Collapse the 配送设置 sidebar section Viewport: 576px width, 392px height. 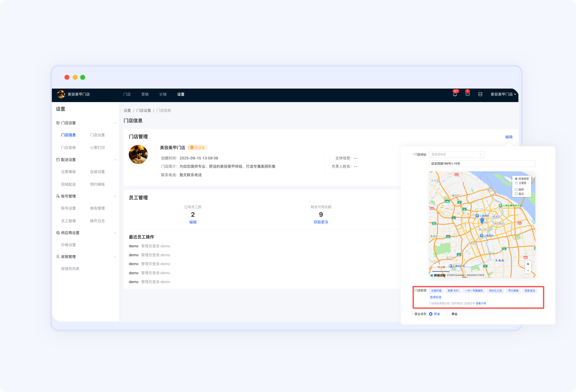click(115, 160)
